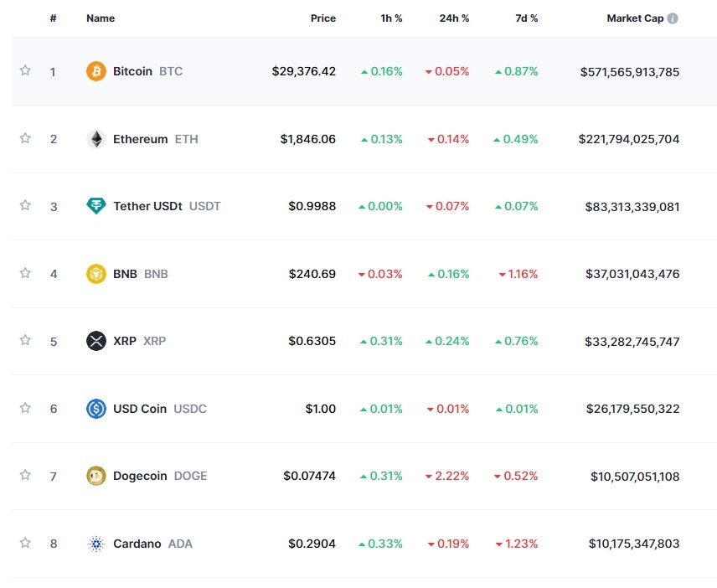Sort by the # rank column header
Screen dimensions: 717x588
53,18
